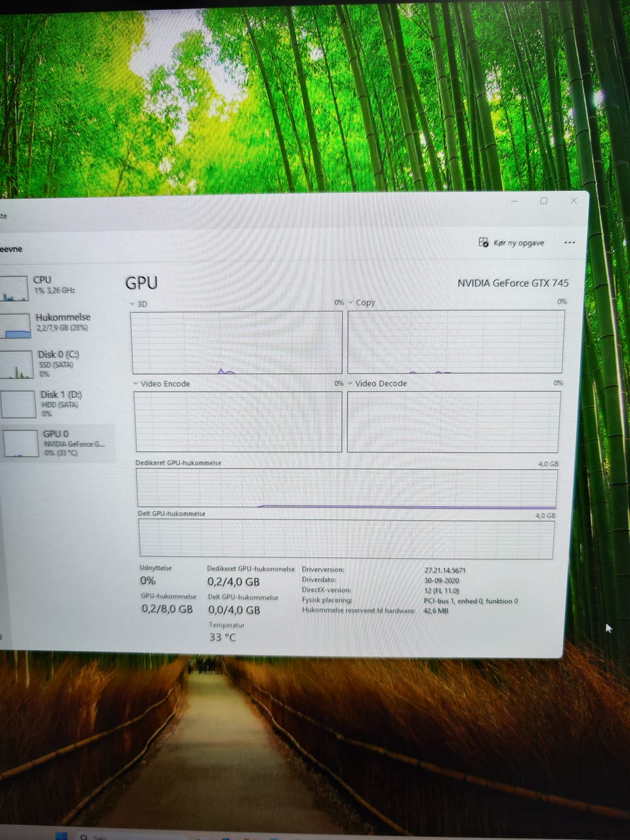Open the Windows Start button
The image size is (630, 840).
[62, 835]
